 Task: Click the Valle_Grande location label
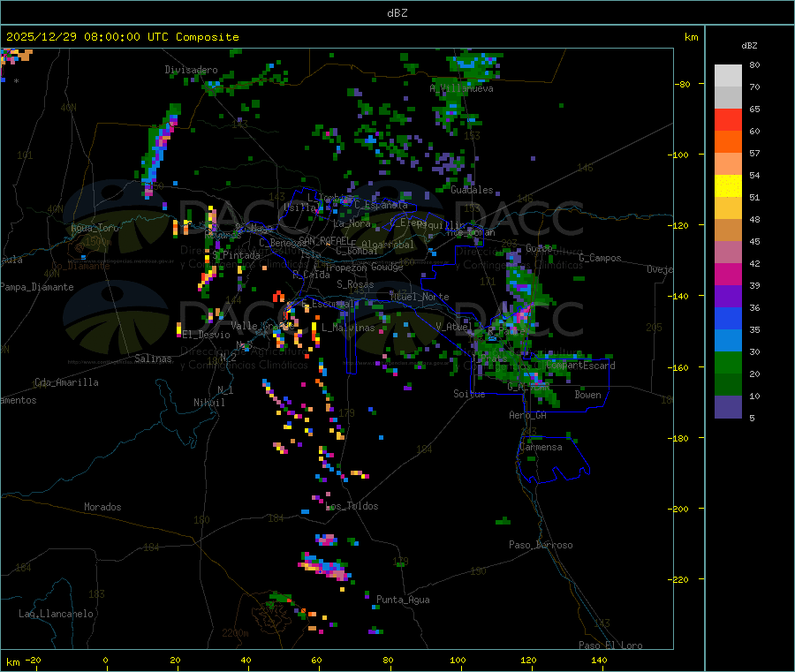point(262,326)
